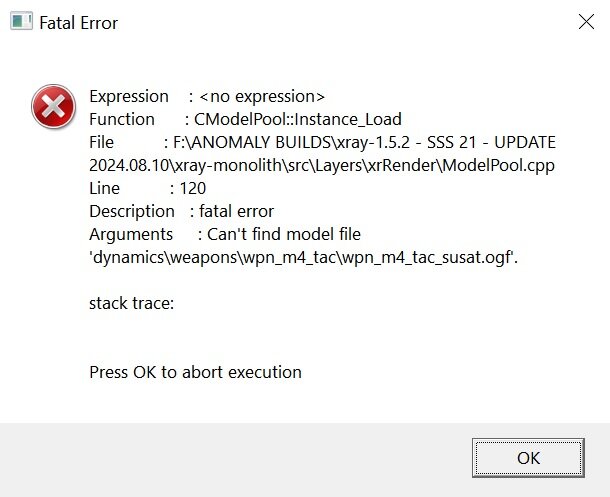Click the line number 120

[x=192, y=188]
